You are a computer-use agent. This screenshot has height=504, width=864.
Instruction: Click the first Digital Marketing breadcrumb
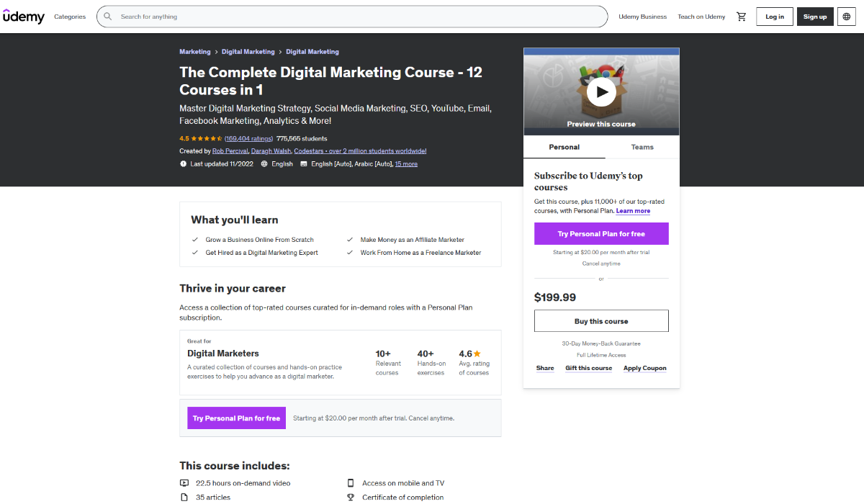coord(248,52)
